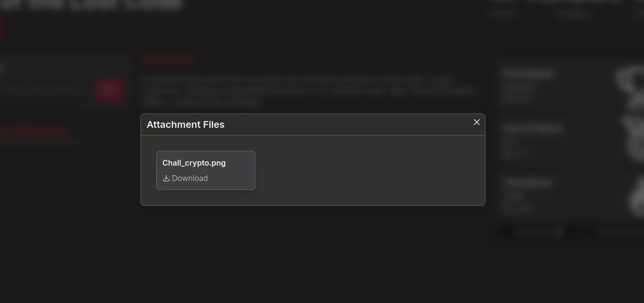Click blurred red heading above the description

[x=169, y=61]
